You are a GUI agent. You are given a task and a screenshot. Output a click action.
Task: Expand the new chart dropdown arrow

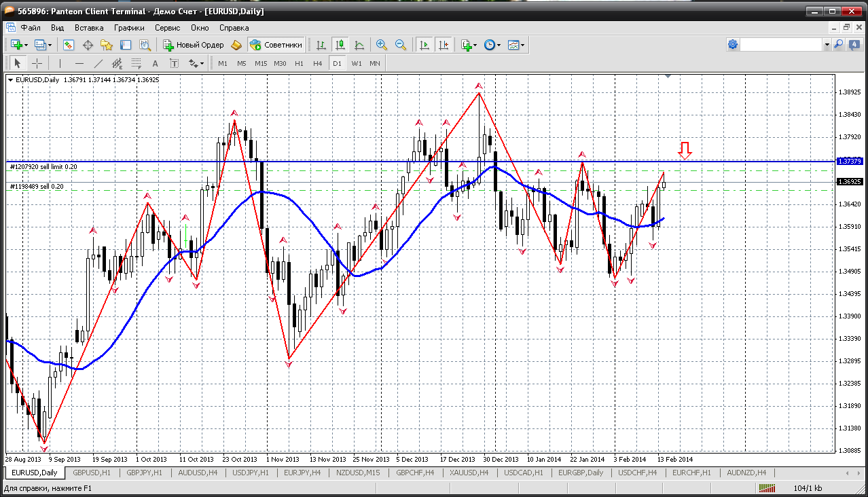tap(26, 45)
